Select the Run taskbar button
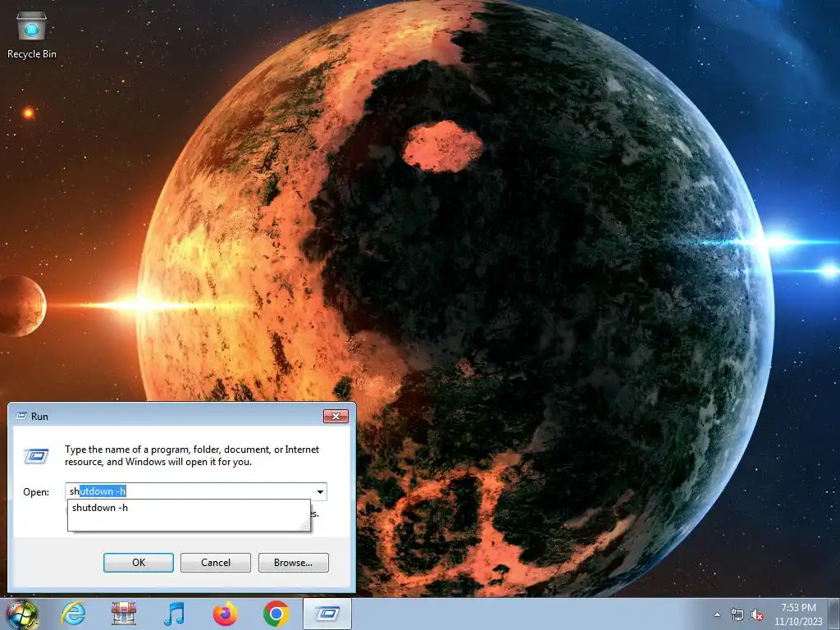 (327, 614)
